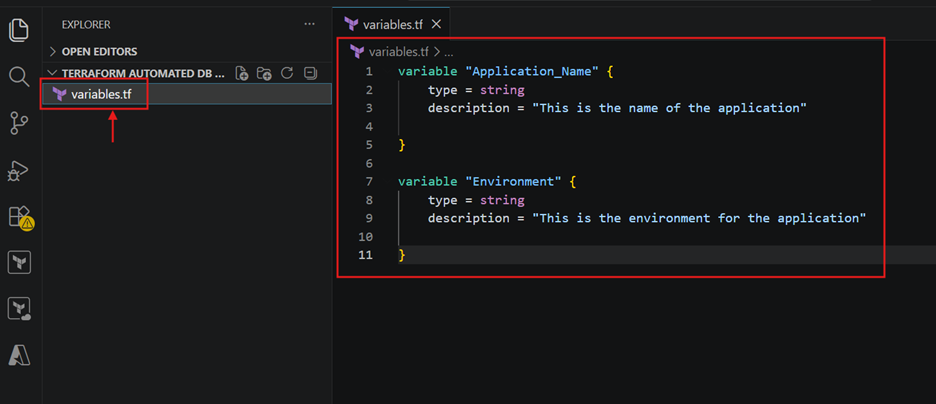Screen dimensions: 936x404
Task: Click line number 11 in the gutter
Action: point(365,255)
